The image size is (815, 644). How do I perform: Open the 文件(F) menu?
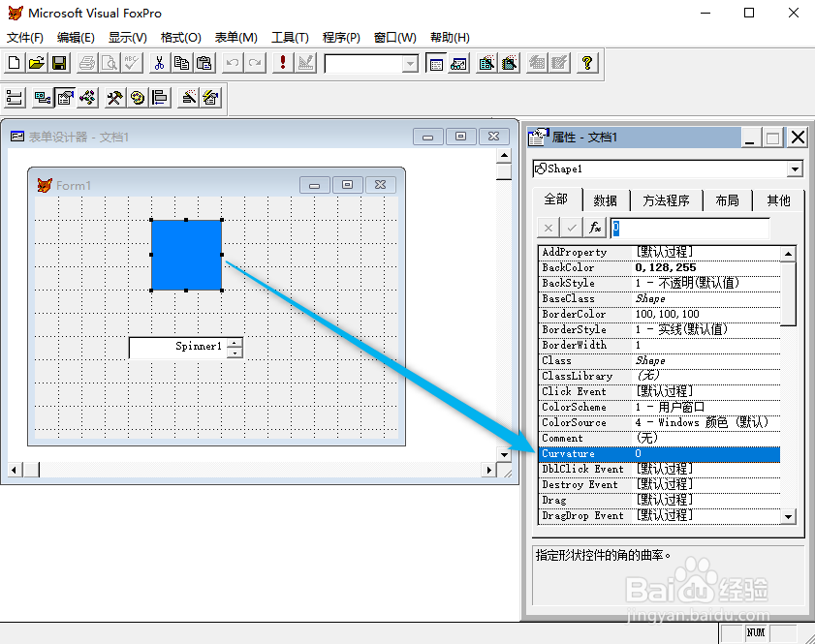click(24, 38)
